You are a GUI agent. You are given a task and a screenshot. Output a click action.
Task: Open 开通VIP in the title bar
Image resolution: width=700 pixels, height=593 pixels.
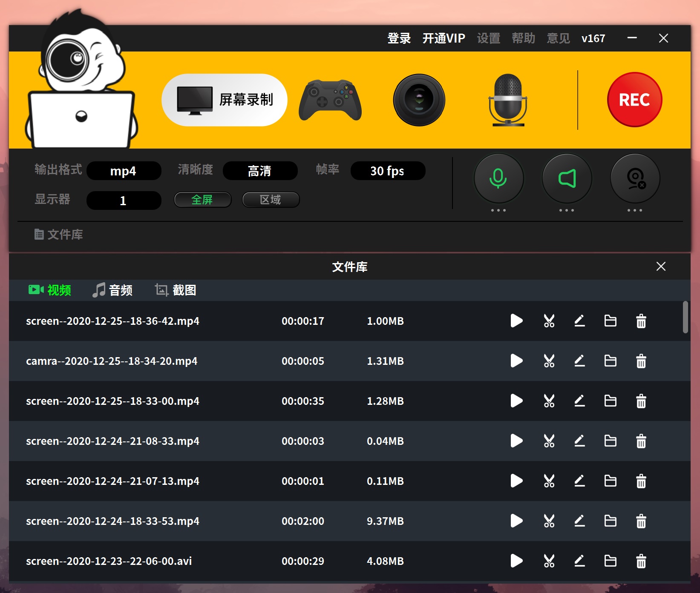pyautogui.click(x=444, y=38)
